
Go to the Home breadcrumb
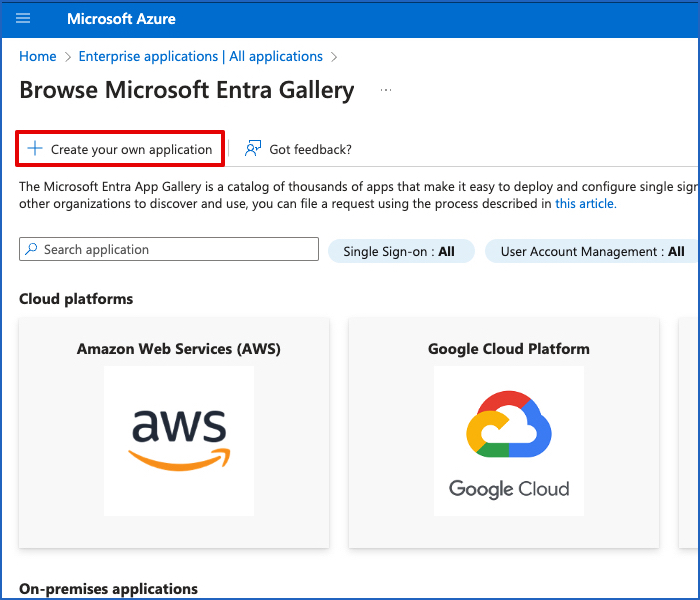point(38,57)
